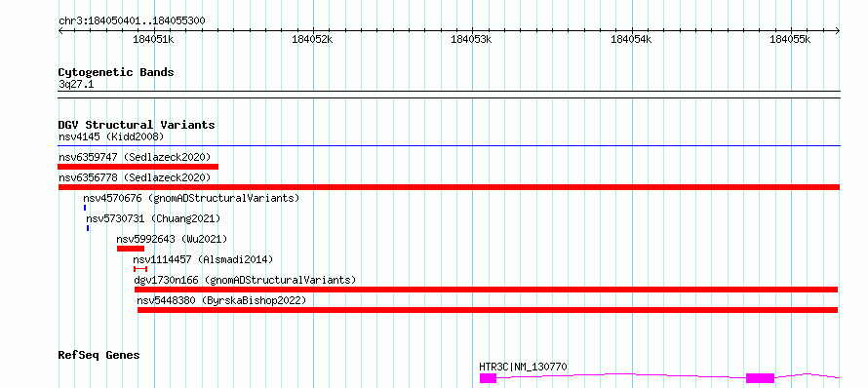Click the nsv4145 (Kidd2008) variant label
Screen dimensions: 868x388
click(111, 136)
